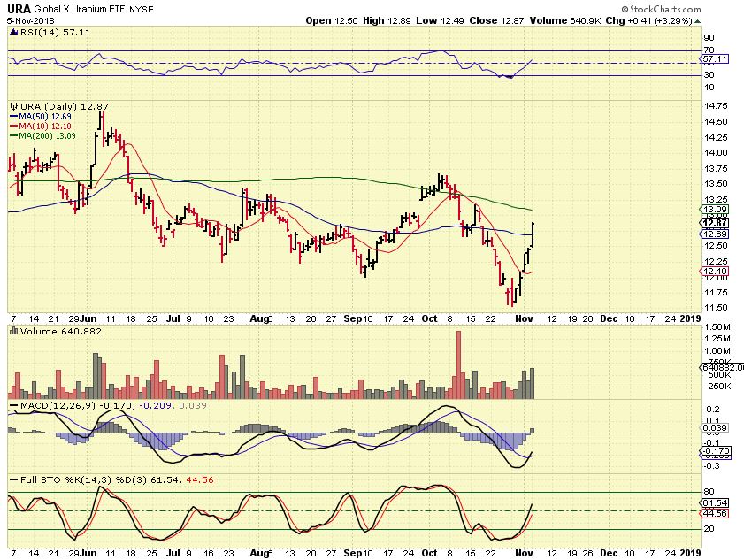Viewport: 744px width, 560px height.
Task: Click the 2019 label under the price chart
Action: (690, 318)
